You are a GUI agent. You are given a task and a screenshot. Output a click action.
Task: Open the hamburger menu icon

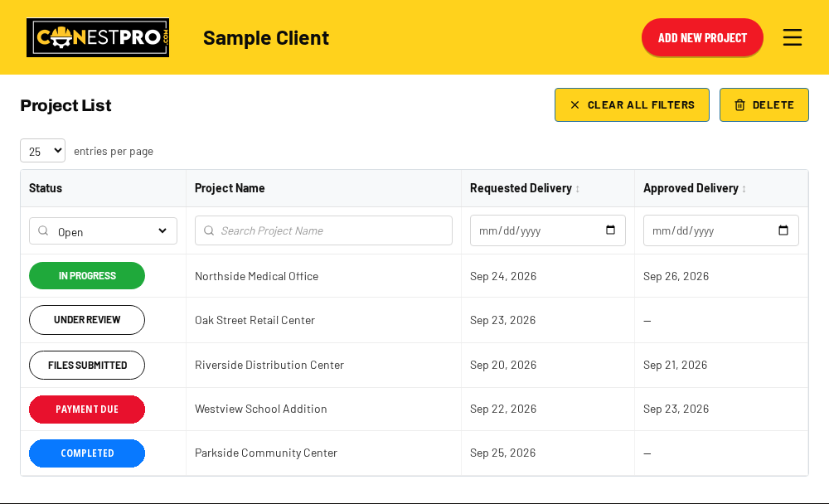(792, 37)
